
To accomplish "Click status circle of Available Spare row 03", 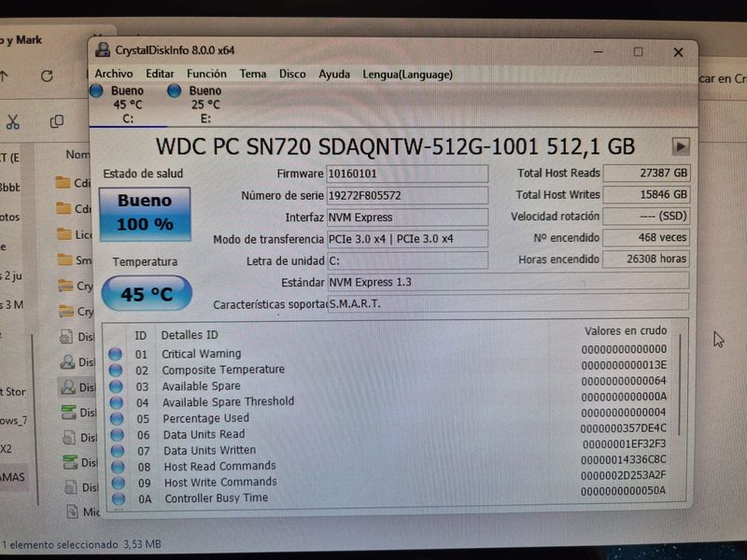I will [116, 386].
